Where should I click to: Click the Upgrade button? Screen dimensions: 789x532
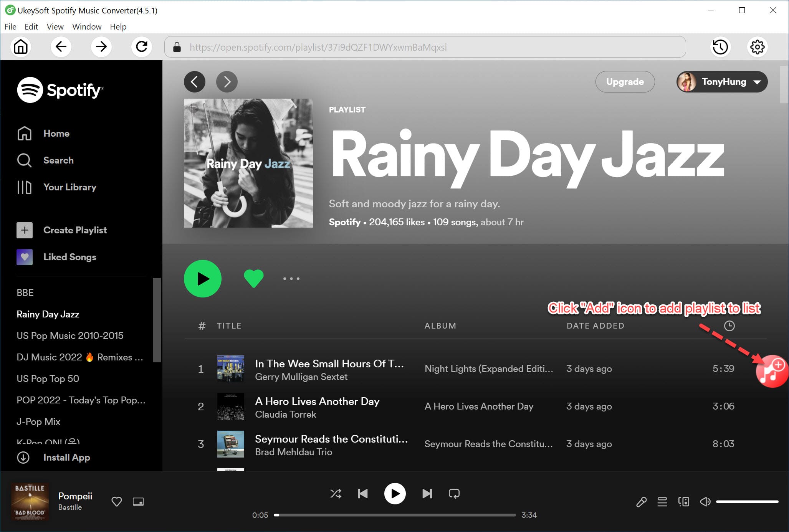[x=625, y=82]
